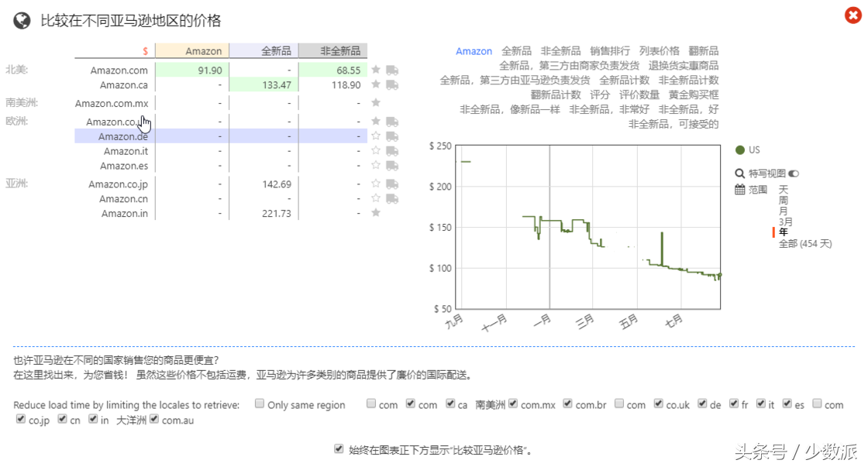Click the magnifier icon beside 特写视图
Image resolution: width=868 pixels, height=467 pixels.
(x=739, y=173)
